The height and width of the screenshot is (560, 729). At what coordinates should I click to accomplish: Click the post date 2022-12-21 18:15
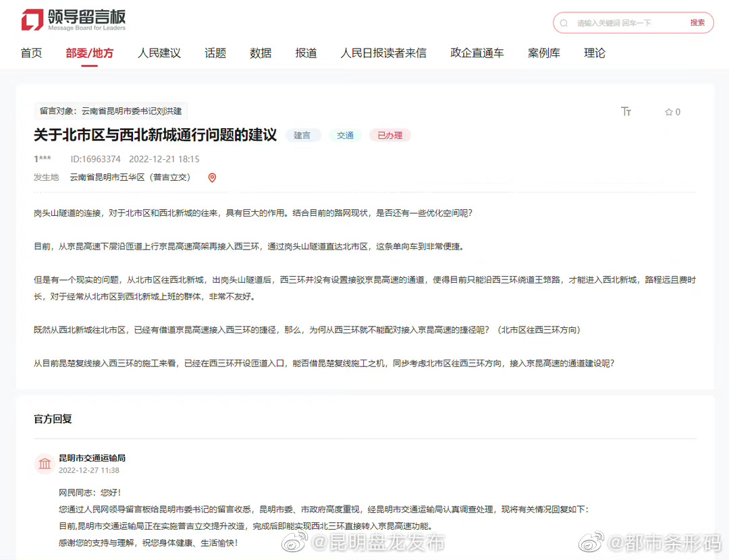(164, 159)
